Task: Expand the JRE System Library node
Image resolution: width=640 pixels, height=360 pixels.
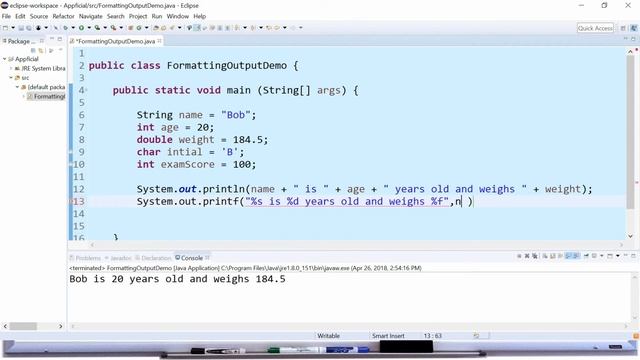Action: point(11,69)
